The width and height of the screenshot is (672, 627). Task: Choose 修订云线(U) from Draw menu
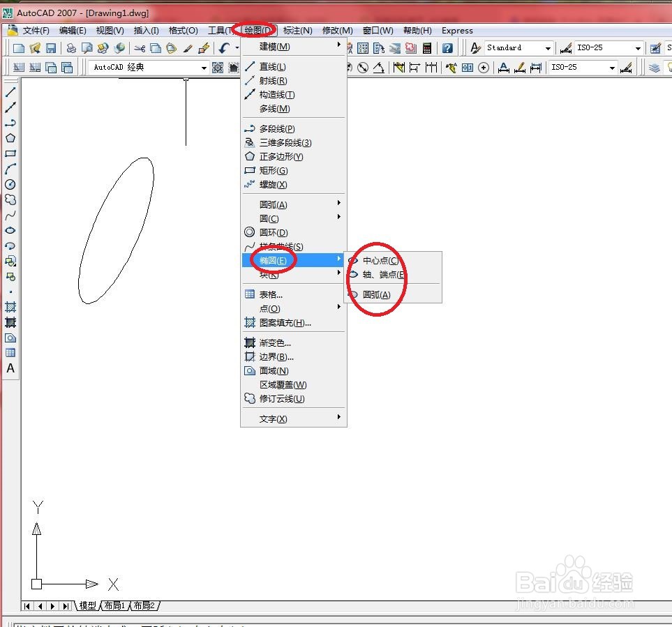pos(294,399)
